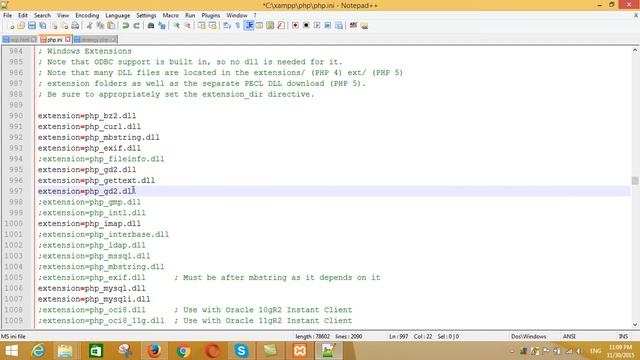Viewport: 640px width, 360px height.
Task: Save the current php.ini file
Action: [32, 26]
